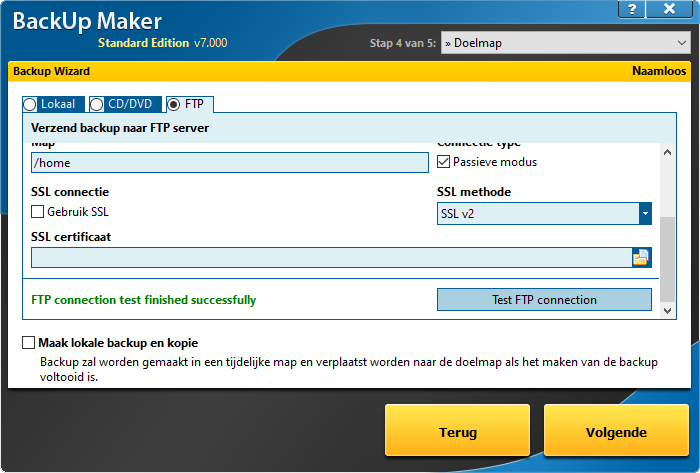Image resolution: width=700 pixels, height=473 pixels.
Task: Click the SSL certificaat heading
Action: coord(71,236)
